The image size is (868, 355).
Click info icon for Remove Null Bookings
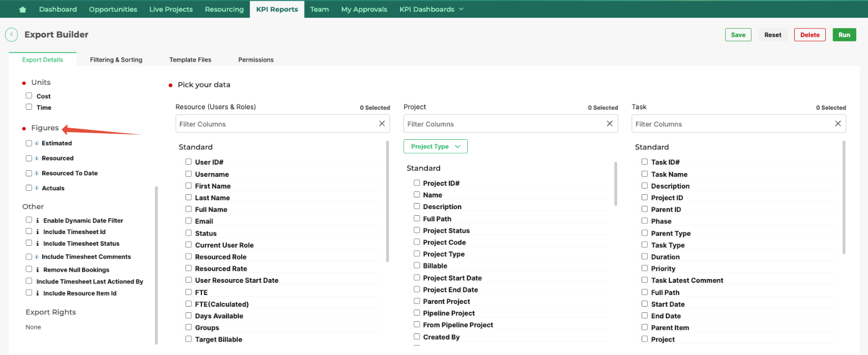coord(38,270)
